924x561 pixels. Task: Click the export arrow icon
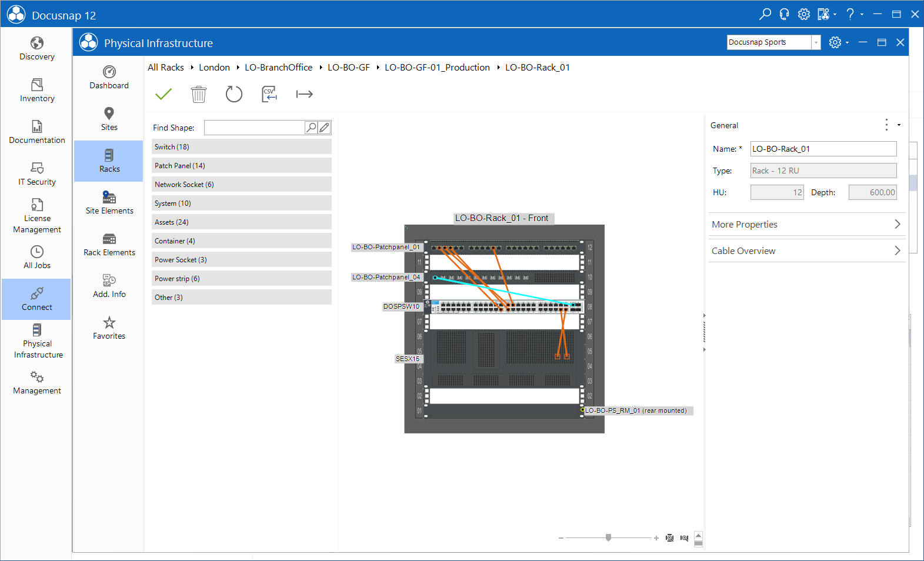(305, 94)
